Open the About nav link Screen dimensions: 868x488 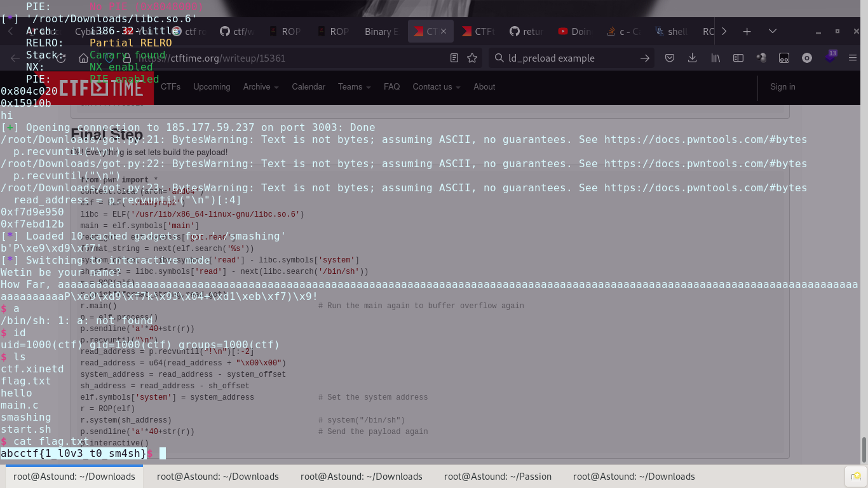pos(484,86)
